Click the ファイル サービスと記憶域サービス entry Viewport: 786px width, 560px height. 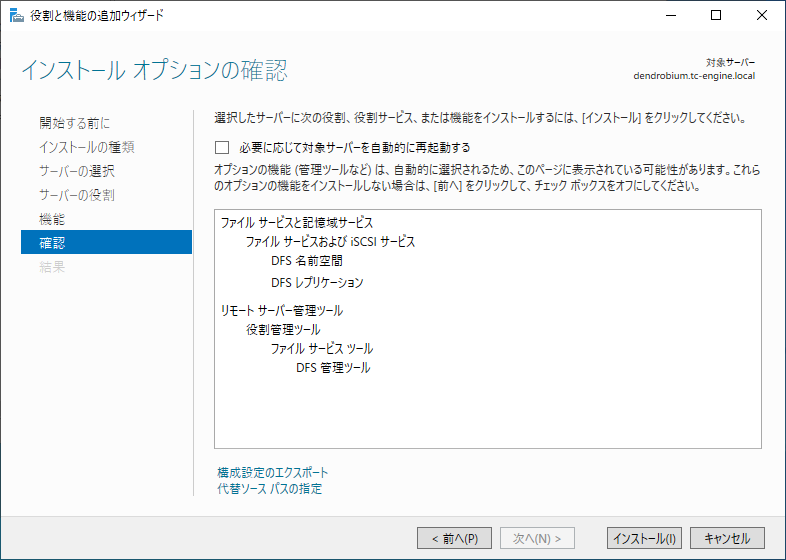pyautogui.click(x=297, y=223)
